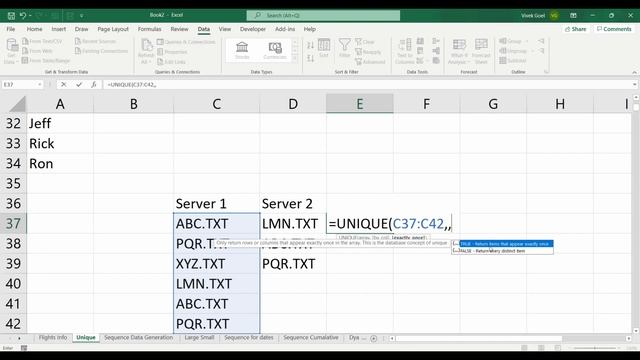Select TRUE option in formula autocomplete list
This screenshot has width=640, height=360.
coord(503,244)
